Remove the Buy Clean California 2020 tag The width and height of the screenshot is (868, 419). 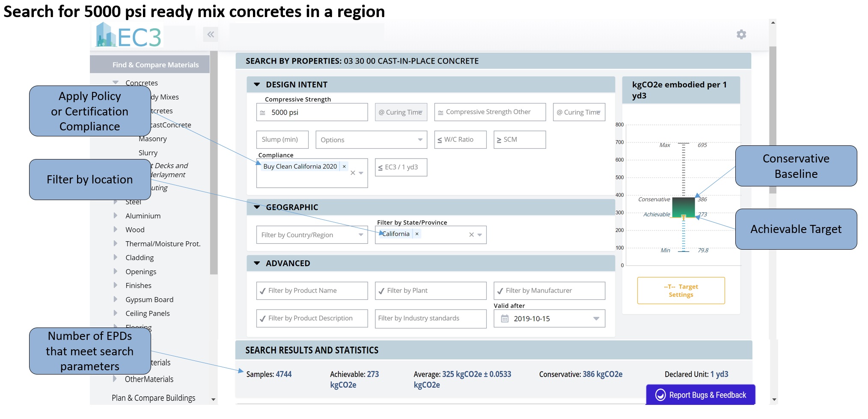pos(344,167)
